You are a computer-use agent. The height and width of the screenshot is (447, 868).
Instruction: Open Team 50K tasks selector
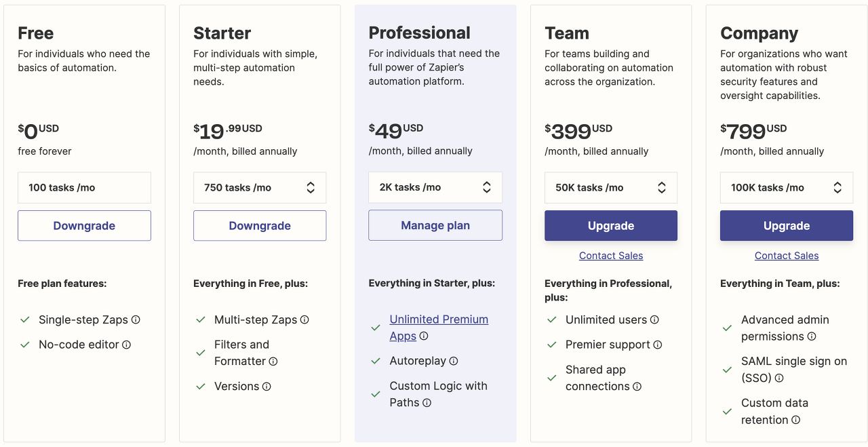coord(611,188)
